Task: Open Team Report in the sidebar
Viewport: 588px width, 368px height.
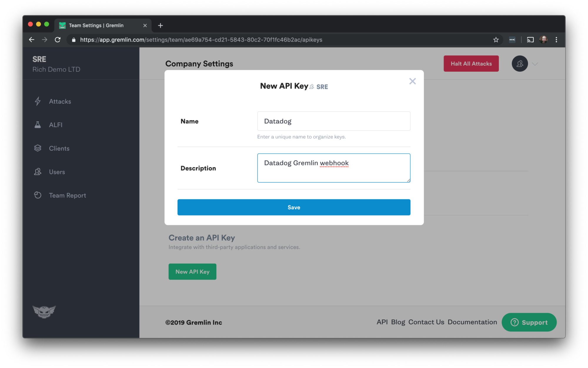Action: tap(67, 195)
